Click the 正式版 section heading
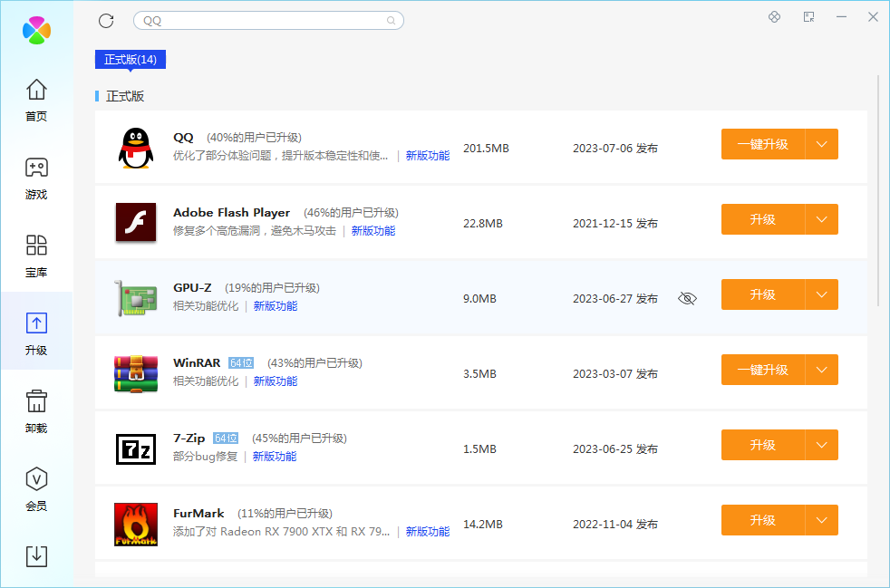 (x=125, y=96)
